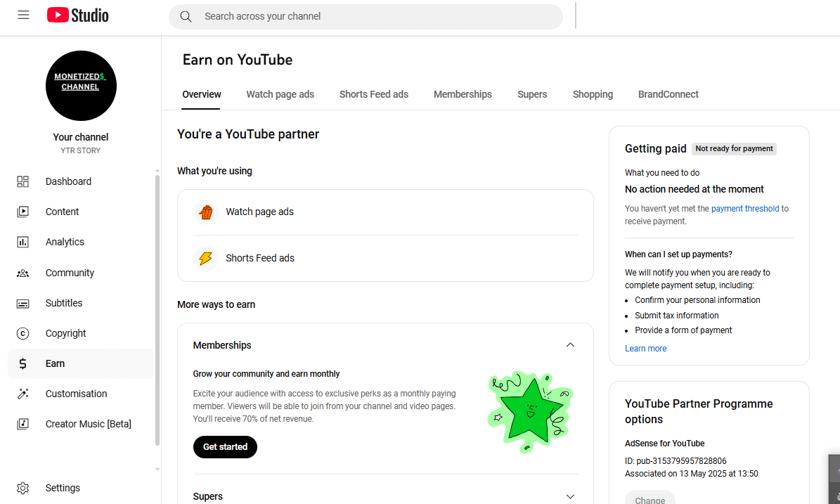The width and height of the screenshot is (840, 504).
Task: Click the YTR STORY channel name
Action: tap(80, 150)
